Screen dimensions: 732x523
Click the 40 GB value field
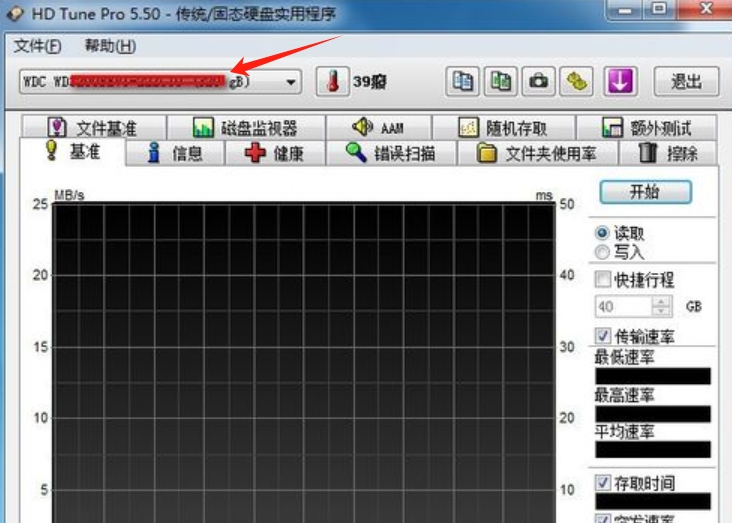[x=624, y=307]
